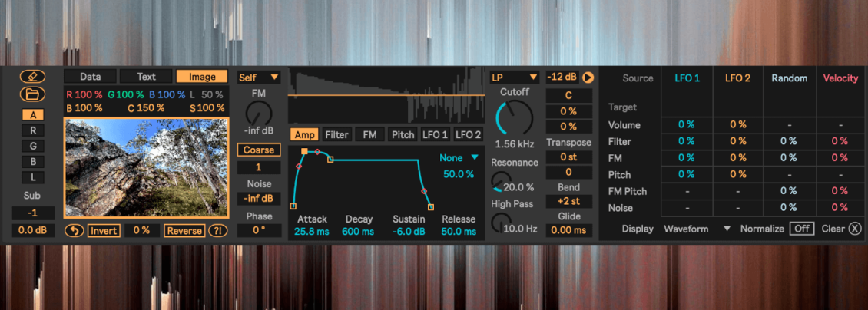
Task: Click the Clear X icon in modulation matrix
Action: click(855, 229)
